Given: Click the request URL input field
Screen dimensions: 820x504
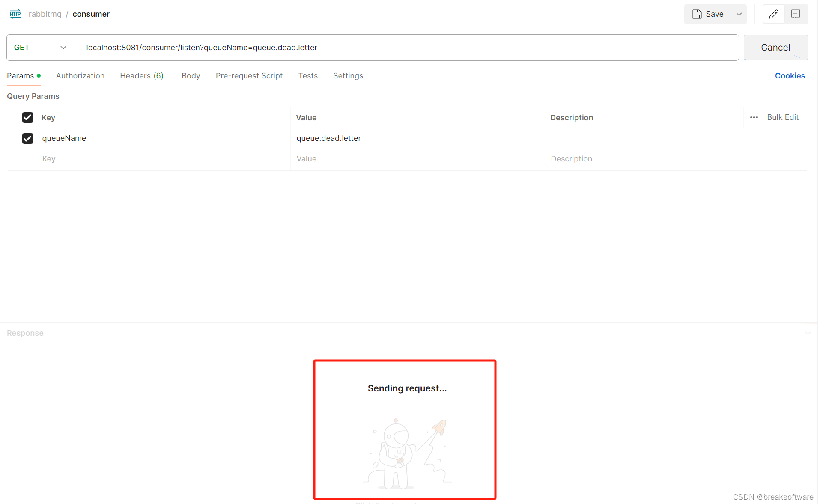Looking at the screenshot, I should (408, 48).
